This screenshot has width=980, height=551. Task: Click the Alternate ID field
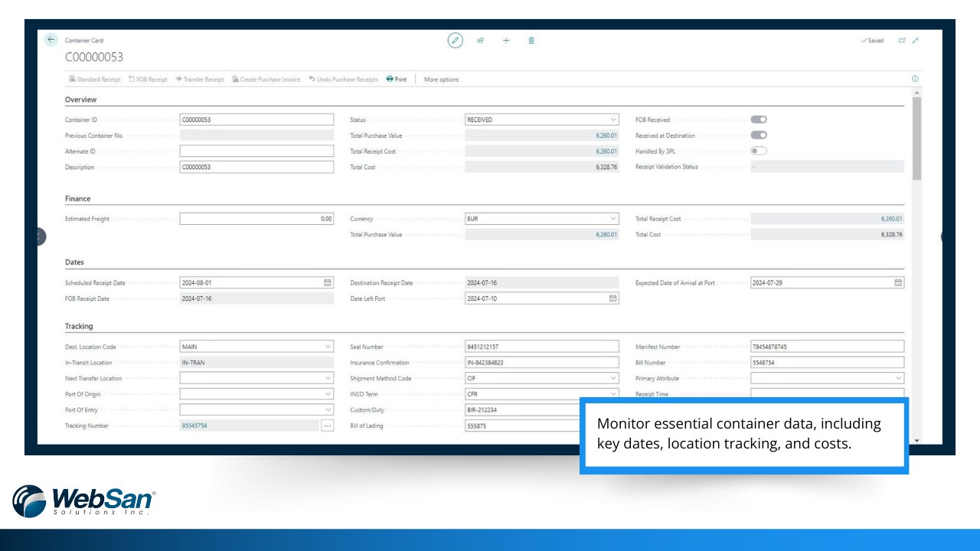click(256, 152)
